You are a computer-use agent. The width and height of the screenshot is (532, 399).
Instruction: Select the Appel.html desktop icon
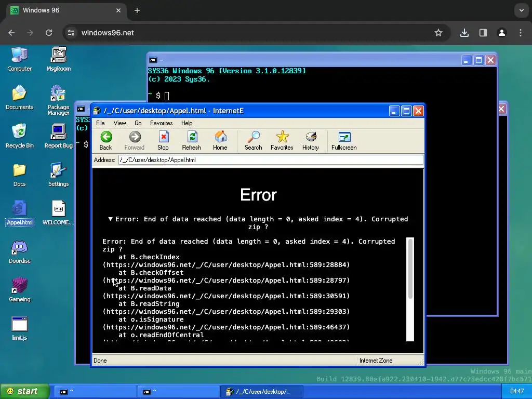19,214
